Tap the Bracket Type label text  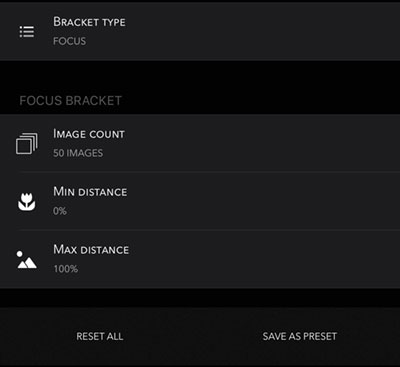(x=89, y=22)
